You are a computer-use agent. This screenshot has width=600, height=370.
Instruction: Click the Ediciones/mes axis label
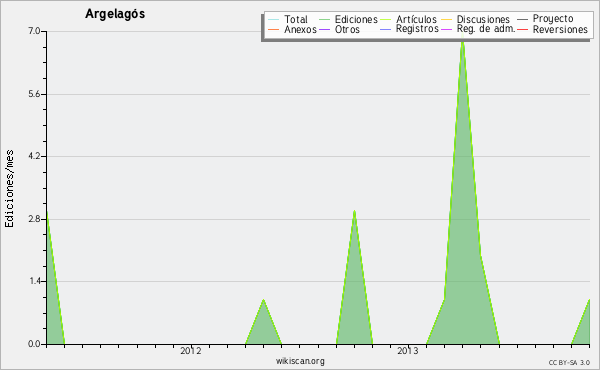pos(9,189)
